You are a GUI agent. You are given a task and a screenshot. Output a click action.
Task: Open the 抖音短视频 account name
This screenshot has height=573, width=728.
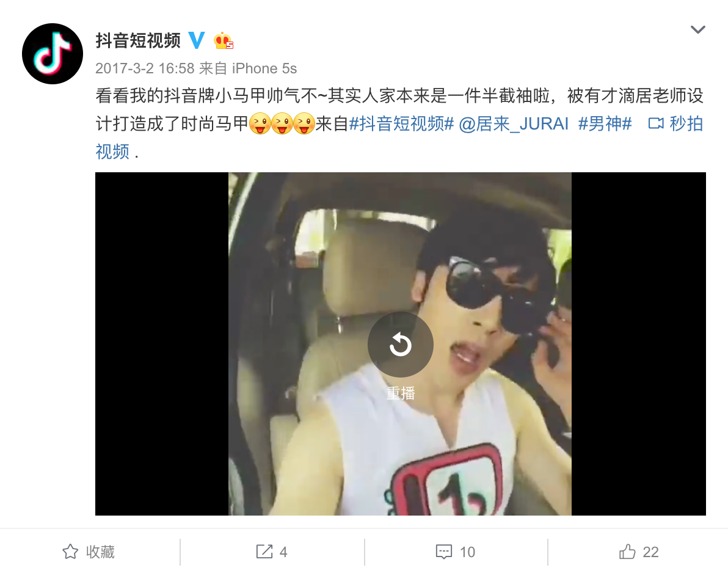click(x=138, y=40)
